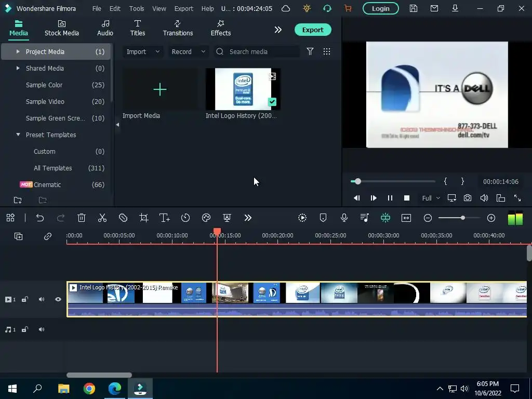Open the audio mixer icon

coord(365,218)
